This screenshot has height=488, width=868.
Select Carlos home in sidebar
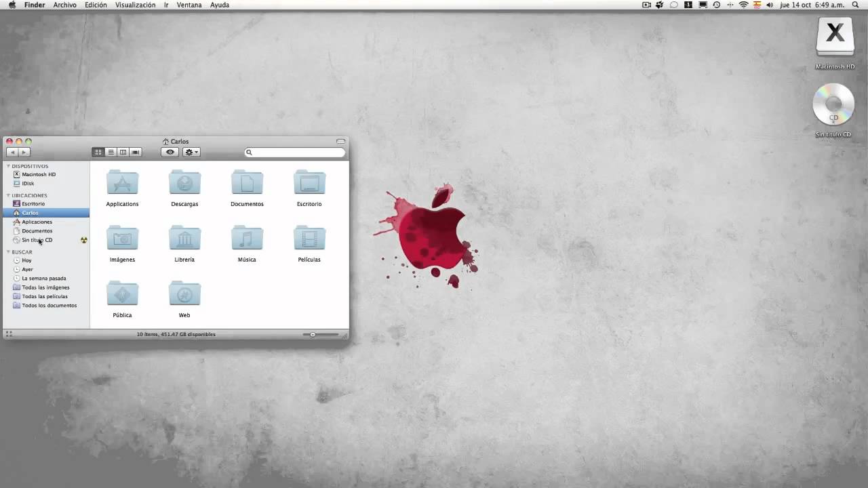[x=47, y=213]
